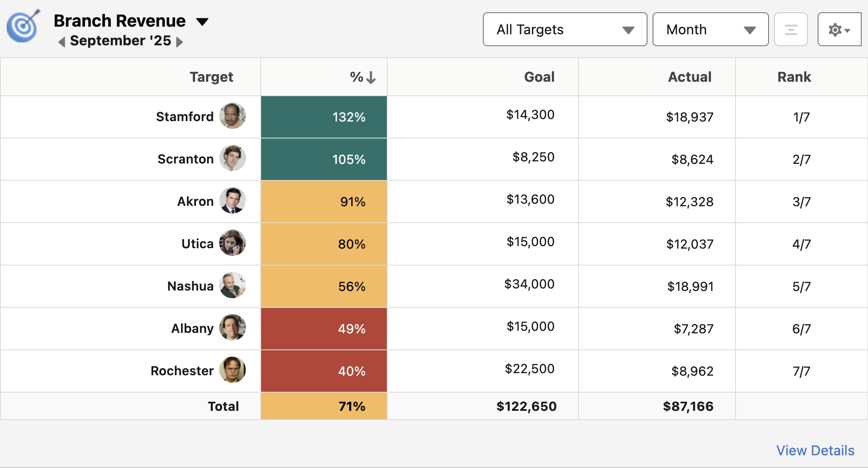Click Stamford's avatar photo
The image size is (868, 468).
point(232,116)
